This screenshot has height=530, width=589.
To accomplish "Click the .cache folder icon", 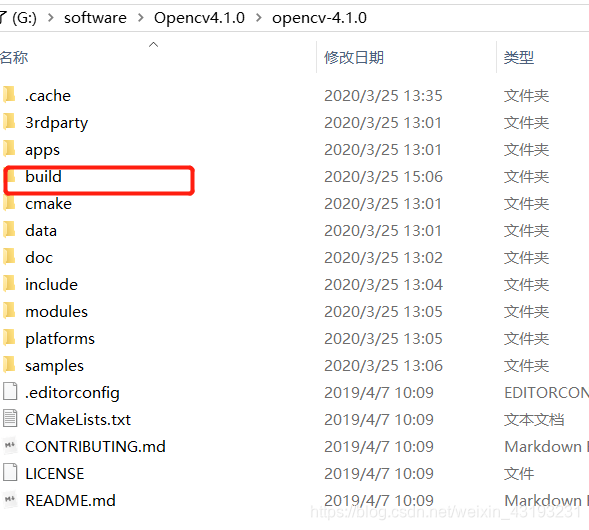I will tap(9, 95).
